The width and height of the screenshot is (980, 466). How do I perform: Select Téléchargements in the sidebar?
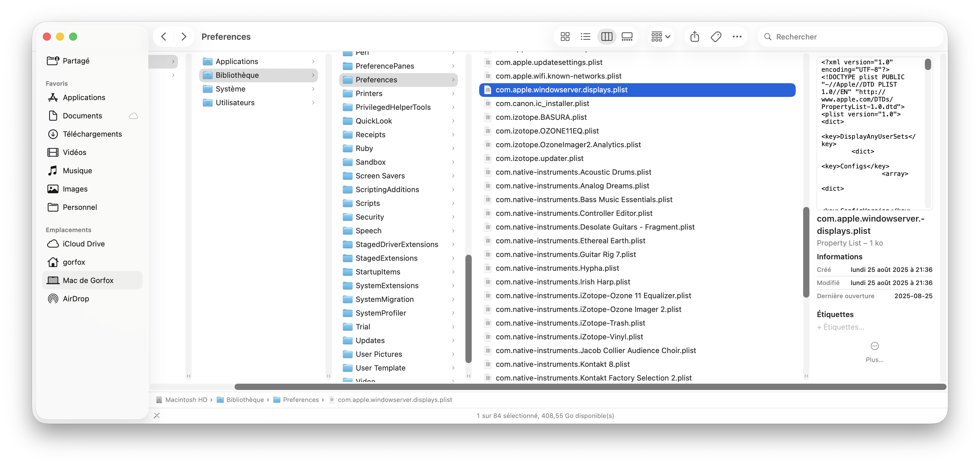(x=92, y=134)
